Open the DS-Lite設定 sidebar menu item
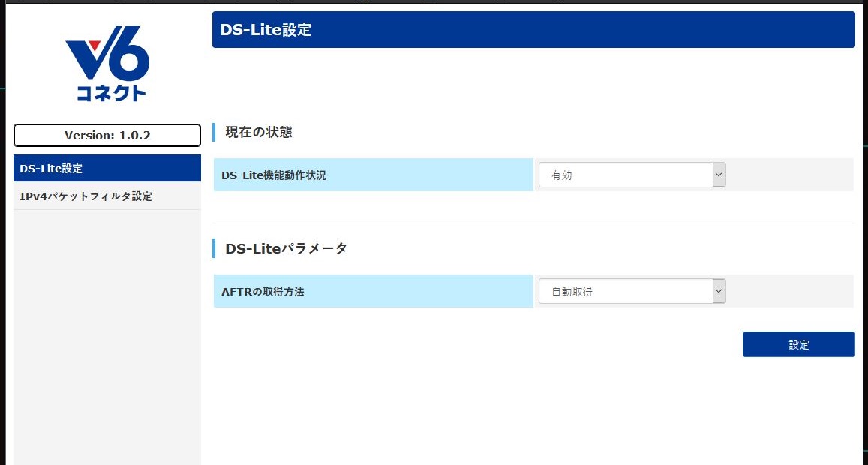Screen dimensions: 868x465 (107, 168)
